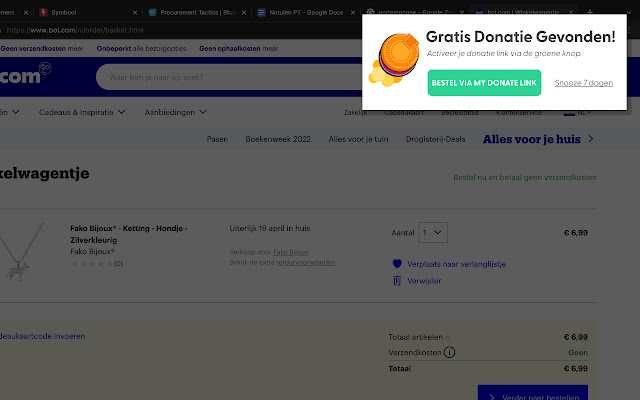Click Verplaats naar verlanglijstje
Image resolution: width=640 pixels, height=400 pixels.
[456, 264]
